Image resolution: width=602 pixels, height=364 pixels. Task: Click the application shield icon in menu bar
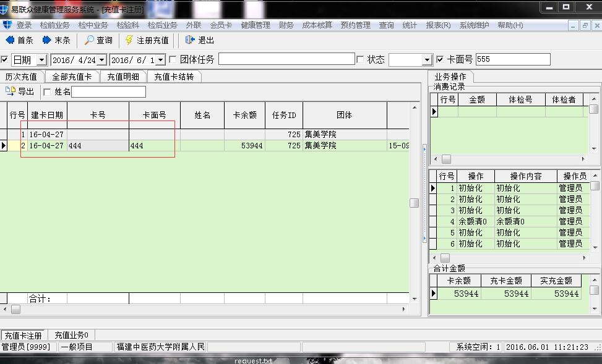point(7,25)
